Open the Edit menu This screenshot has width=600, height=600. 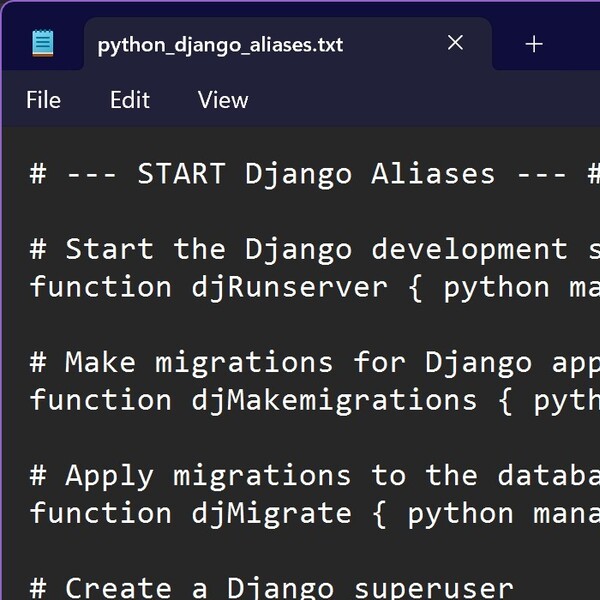coord(130,100)
